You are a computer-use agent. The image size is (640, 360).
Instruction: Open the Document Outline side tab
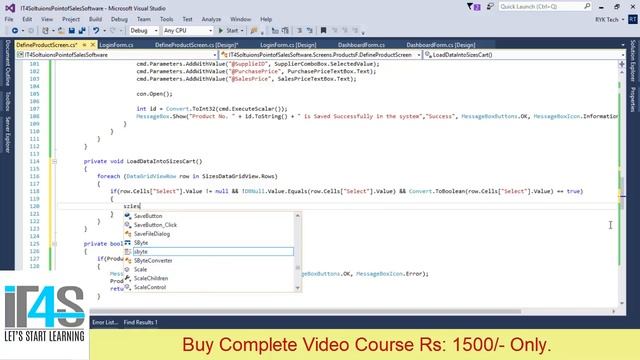click(7, 63)
